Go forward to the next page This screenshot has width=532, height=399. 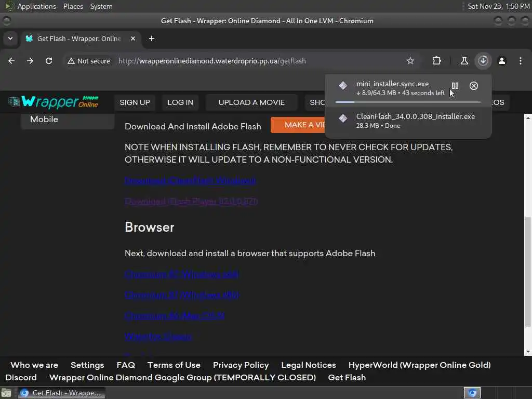tap(30, 61)
